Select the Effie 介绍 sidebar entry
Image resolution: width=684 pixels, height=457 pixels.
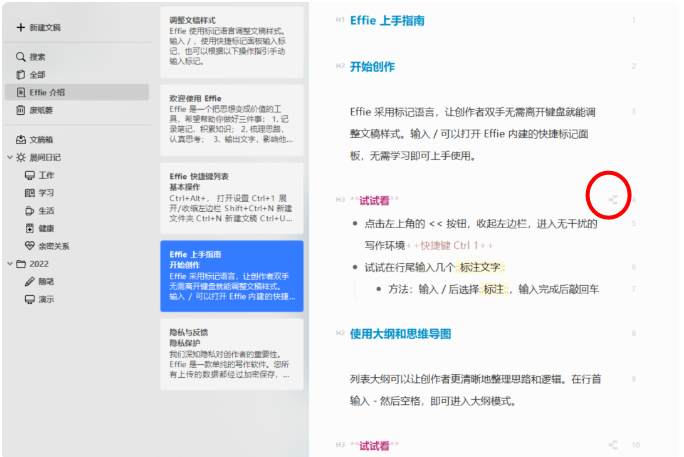click(x=77, y=92)
